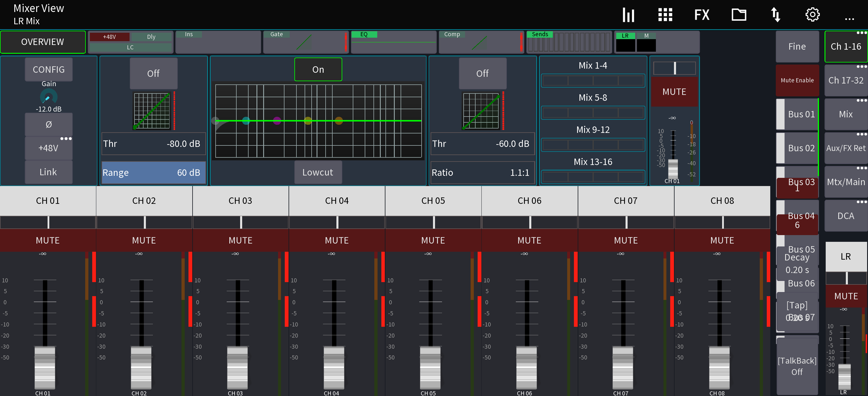Expand options dots on the Mix tile
Screen dimensions: 868x396
coord(862,100)
